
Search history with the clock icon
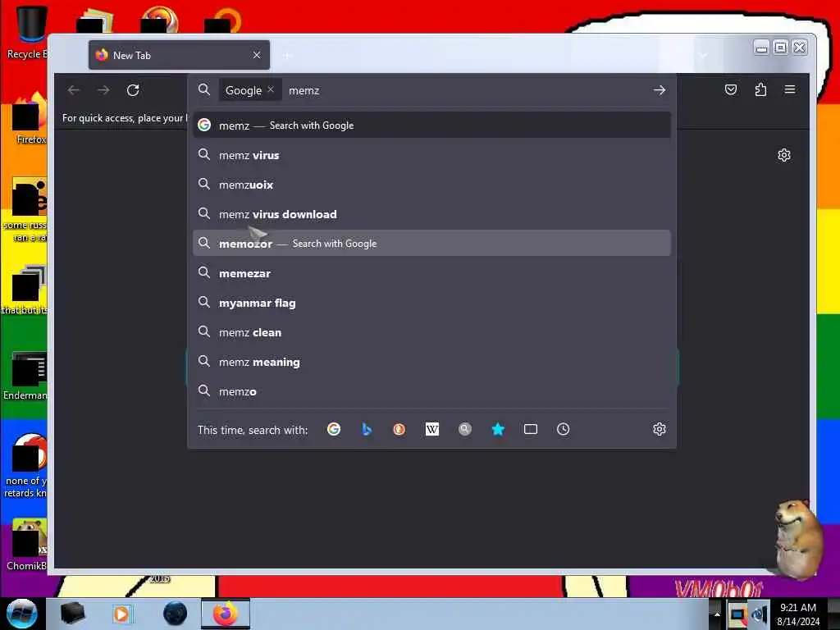[563, 429]
